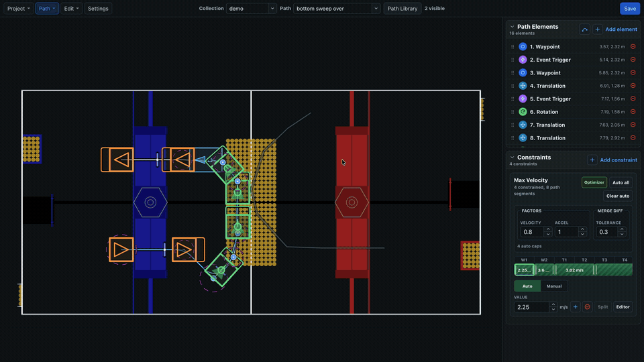
Task: Select the W2 3.6 velocity segment
Action: (x=544, y=269)
